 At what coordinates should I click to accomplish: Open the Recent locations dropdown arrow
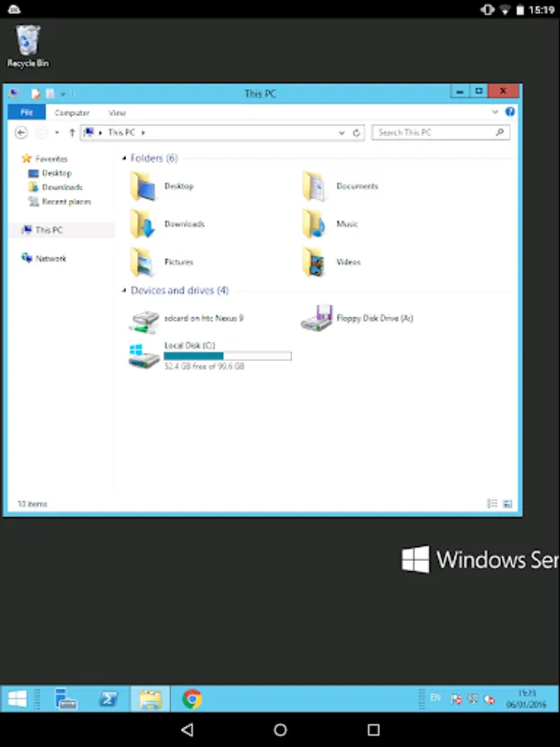tap(57, 133)
